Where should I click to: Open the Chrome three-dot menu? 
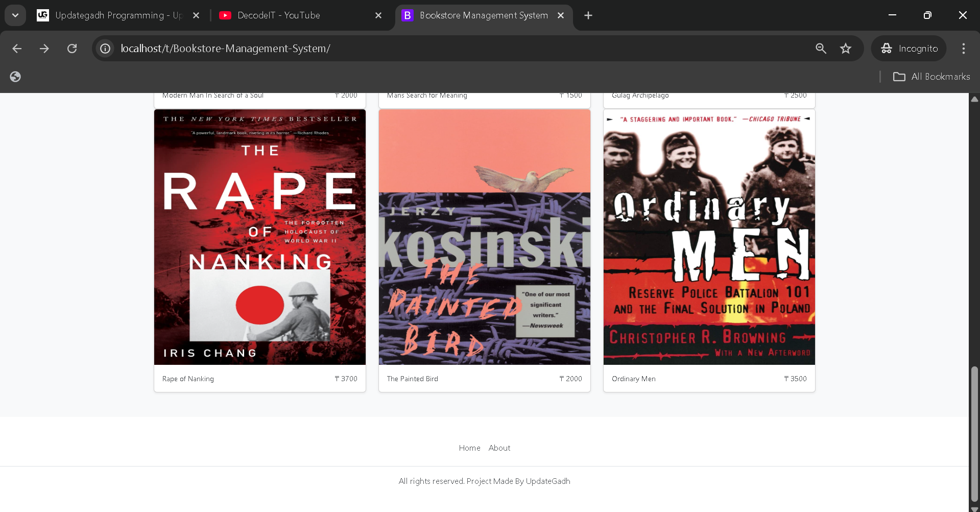click(x=963, y=49)
